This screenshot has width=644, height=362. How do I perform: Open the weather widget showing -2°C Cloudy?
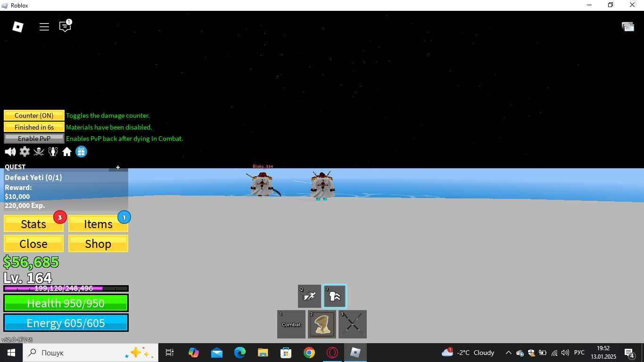[x=468, y=353]
